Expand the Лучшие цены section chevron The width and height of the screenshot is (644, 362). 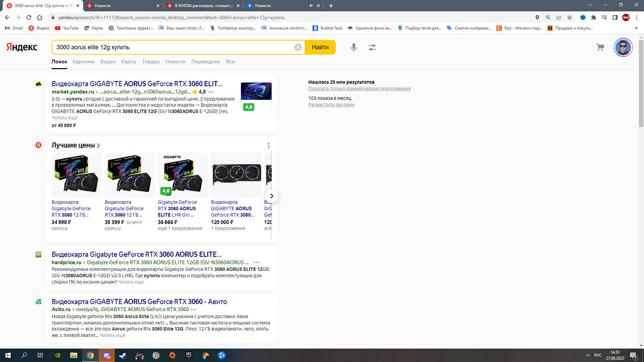coord(99,145)
